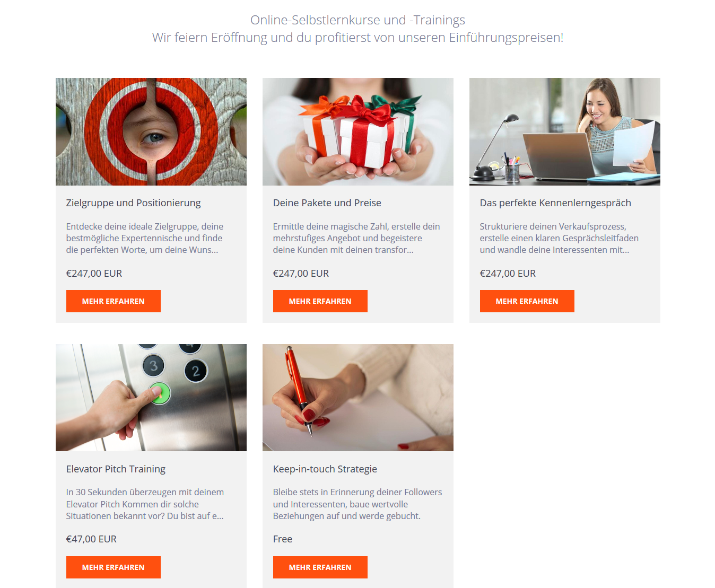
Task: Open the Elevator Pitch Training title
Action: (x=116, y=469)
